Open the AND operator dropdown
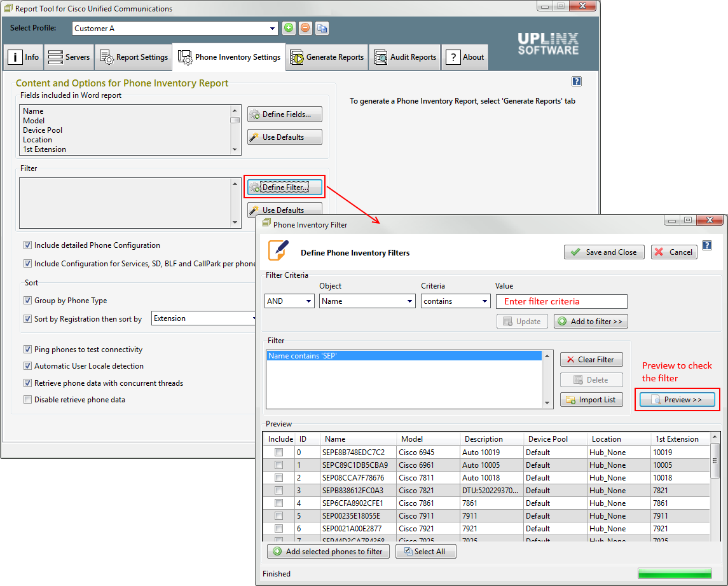The height and width of the screenshot is (586, 728). point(289,301)
